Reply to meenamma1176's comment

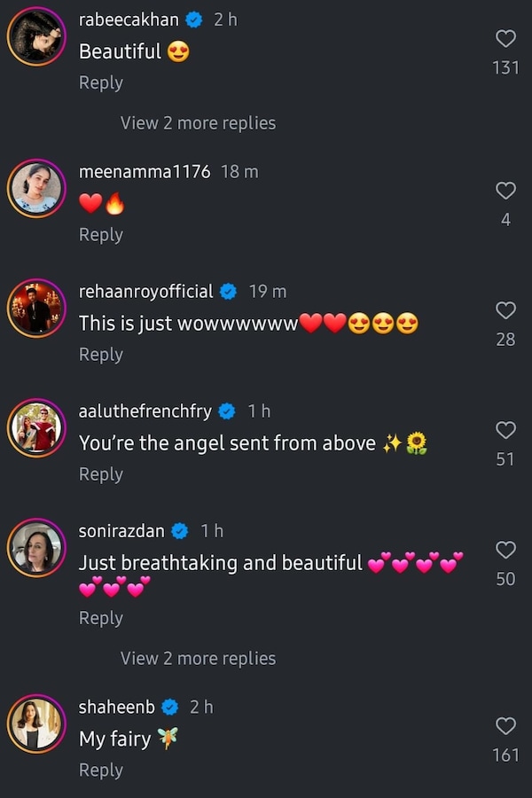click(101, 234)
